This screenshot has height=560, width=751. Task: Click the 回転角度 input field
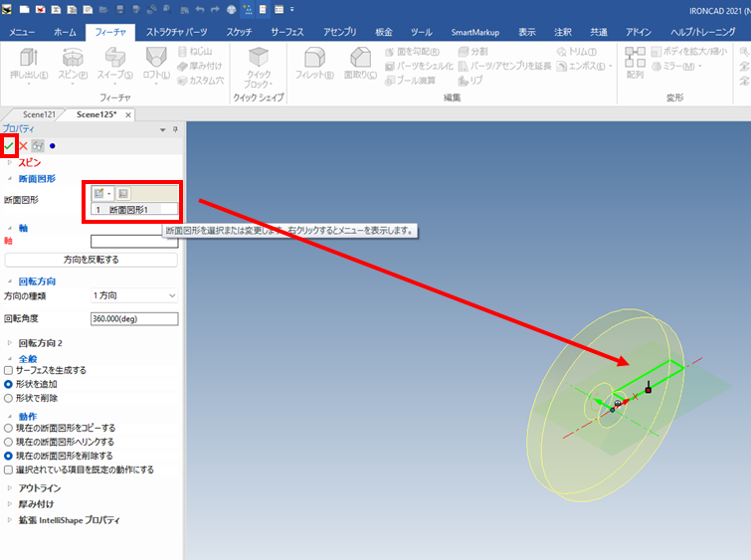tap(133, 319)
